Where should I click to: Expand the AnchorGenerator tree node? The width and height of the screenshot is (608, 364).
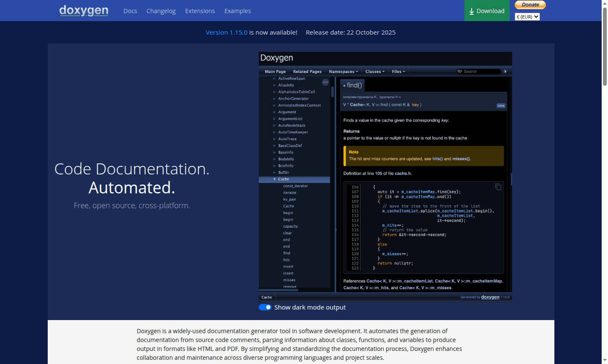275,98
